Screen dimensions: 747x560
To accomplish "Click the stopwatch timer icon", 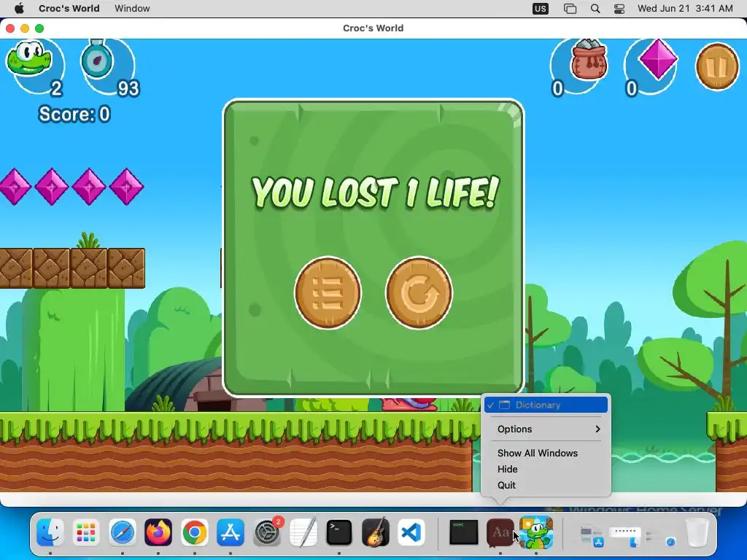I will (x=97, y=58).
